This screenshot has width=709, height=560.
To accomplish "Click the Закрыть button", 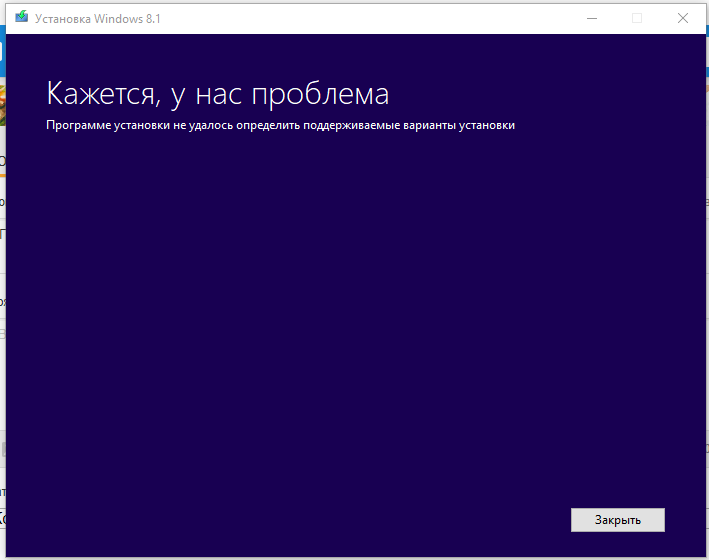I will click(618, 520).
